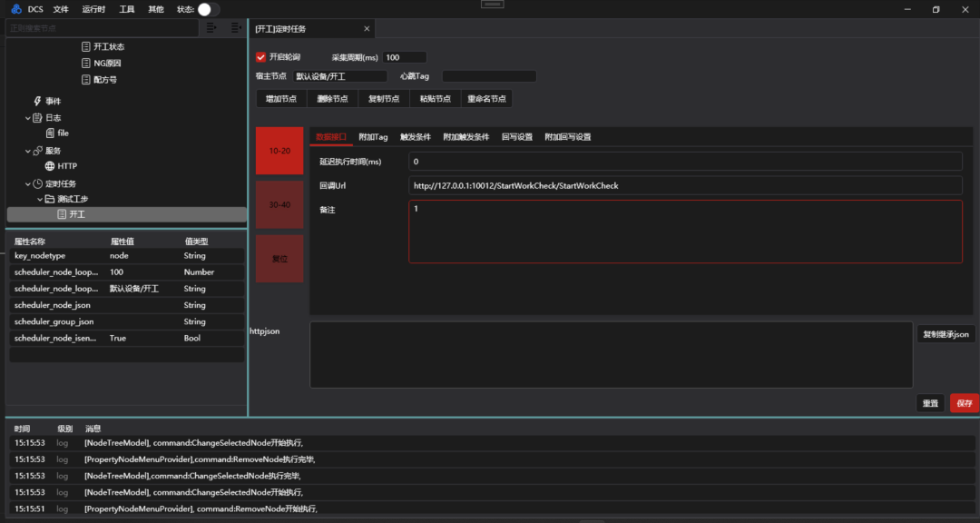The image size is (980, 523).
Task: Select the 配方号 tag node icon
Action: tap(86, 80)
